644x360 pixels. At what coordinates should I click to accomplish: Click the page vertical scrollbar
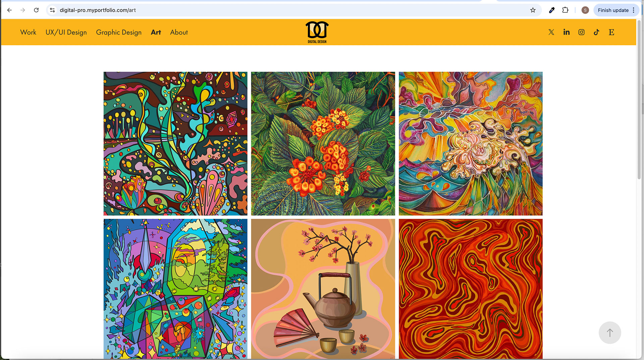(639, 100)
